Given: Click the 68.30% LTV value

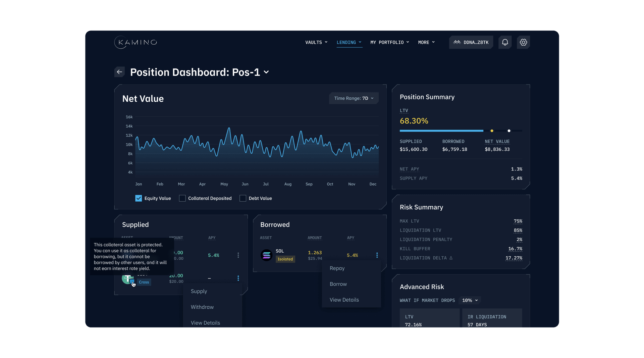Looking at the screenshot, I should click(414, 121).
